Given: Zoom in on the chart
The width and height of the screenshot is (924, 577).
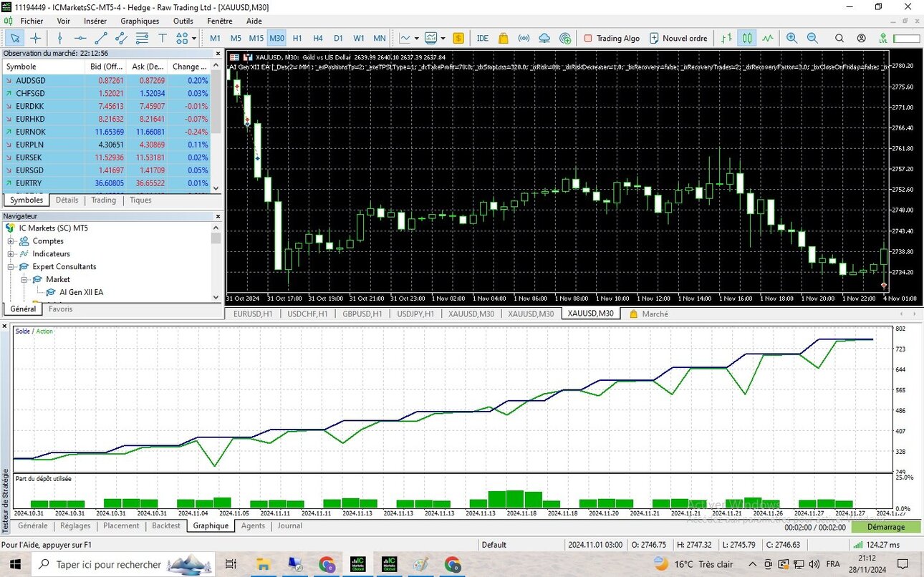Looking at the screenshot, I should pos(791,38).
